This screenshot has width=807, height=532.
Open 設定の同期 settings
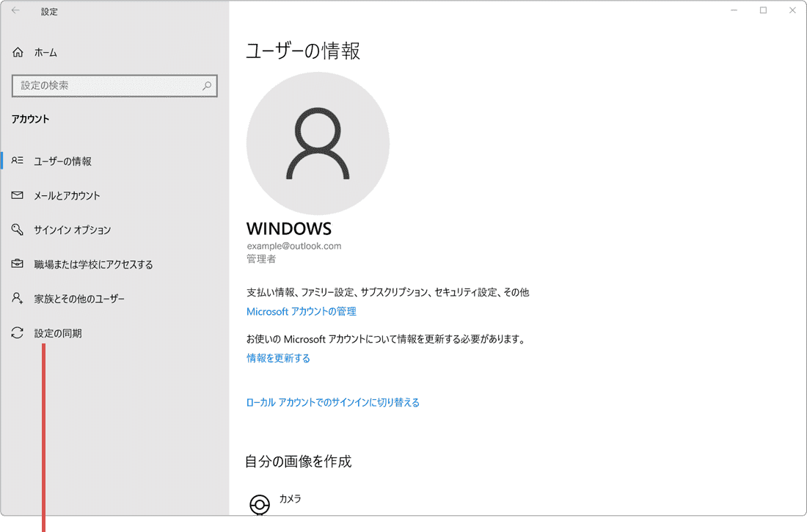coord(59,332)
